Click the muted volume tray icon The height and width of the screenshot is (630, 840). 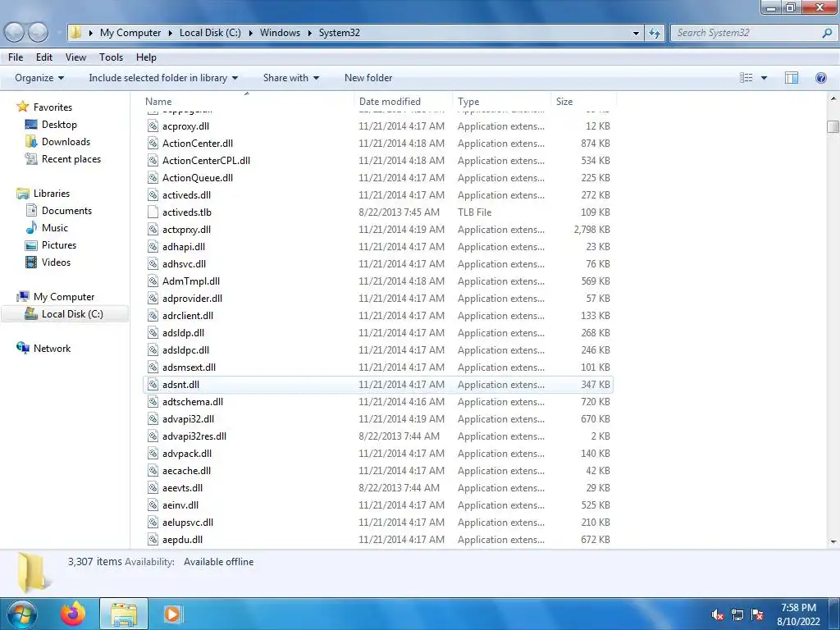717,614
